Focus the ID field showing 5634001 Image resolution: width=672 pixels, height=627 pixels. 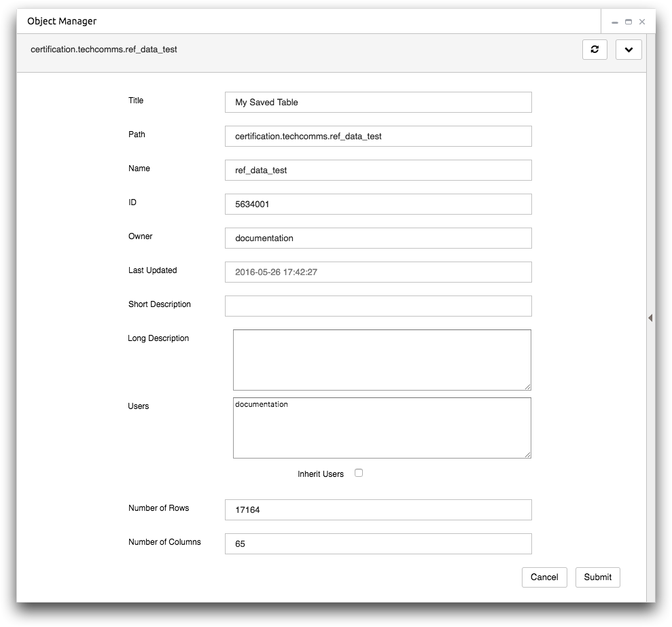(378, 204)
